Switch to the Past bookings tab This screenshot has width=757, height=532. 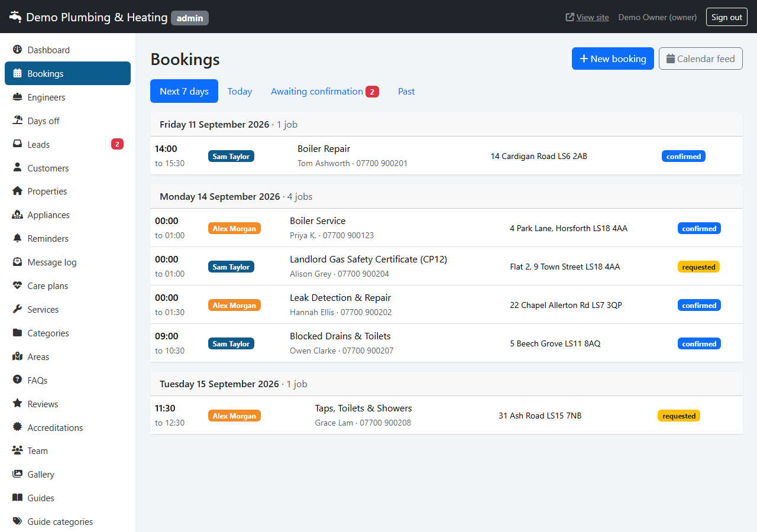406,91
